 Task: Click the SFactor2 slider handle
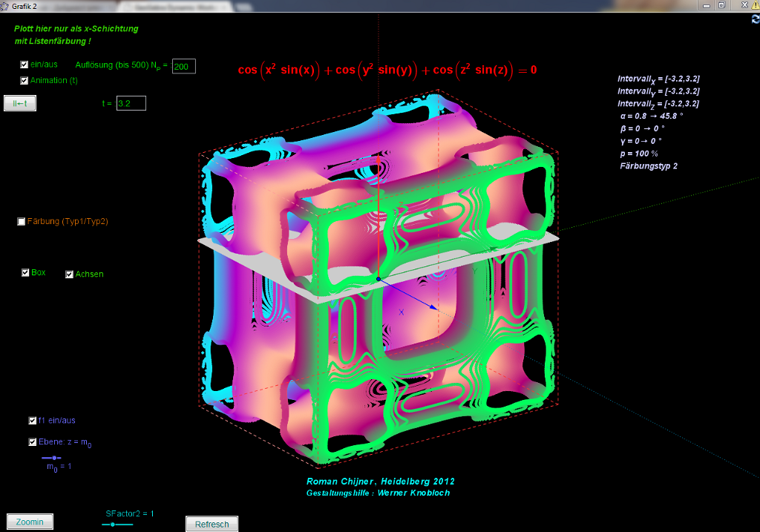(112, 525)
